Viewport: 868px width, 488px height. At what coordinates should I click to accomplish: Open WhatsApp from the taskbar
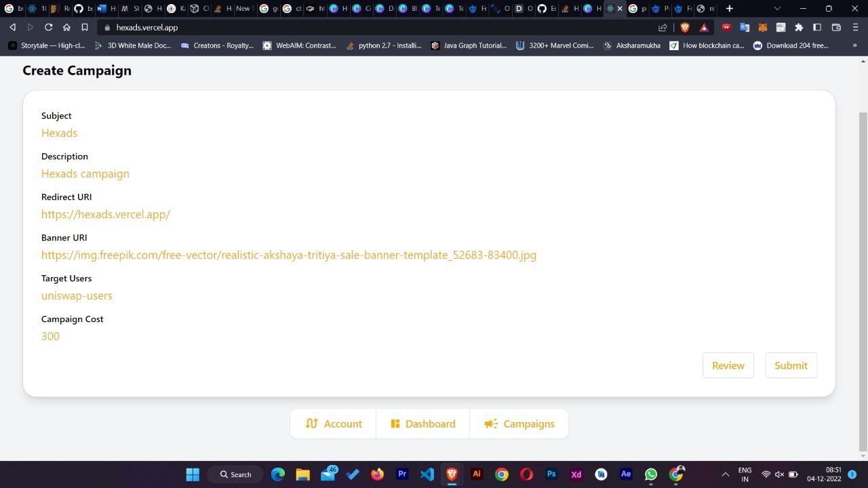tap(651, 474)
